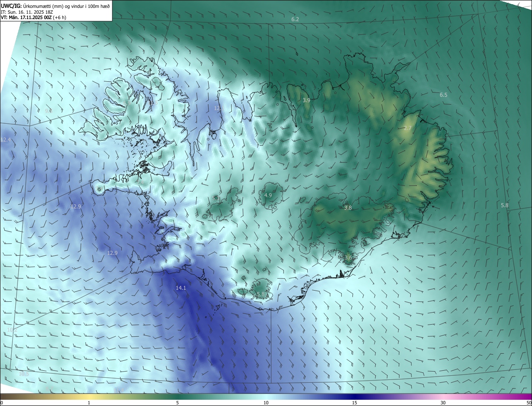Click the 3.9 value label
Screen dimensions: 532x406
pyautogui.click(x=306, y=100)
